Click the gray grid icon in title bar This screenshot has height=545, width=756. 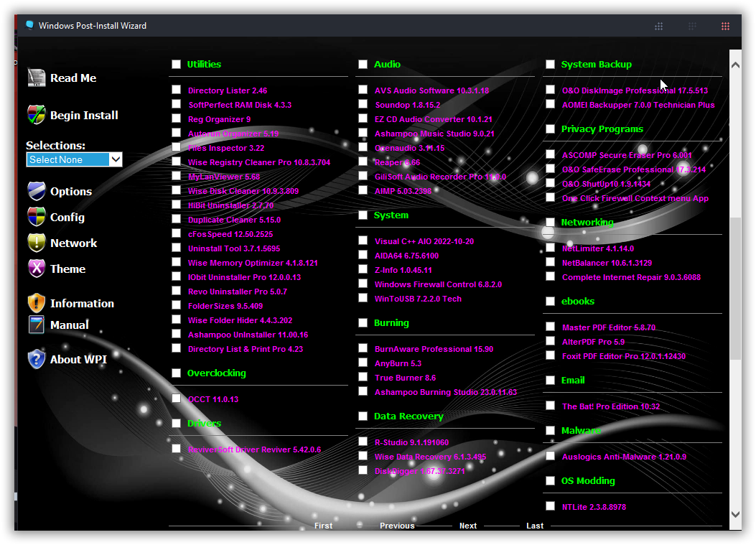pos(658,26)
